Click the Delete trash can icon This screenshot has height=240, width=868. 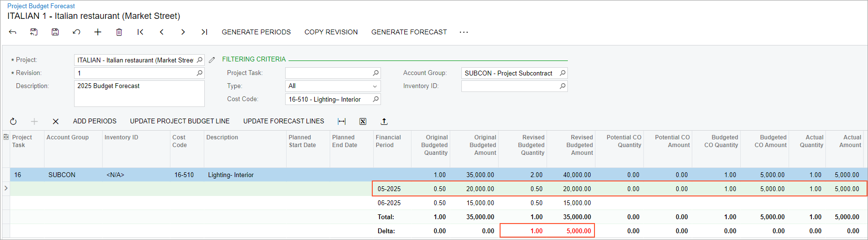pyautogui.click(x=119, y=32)
